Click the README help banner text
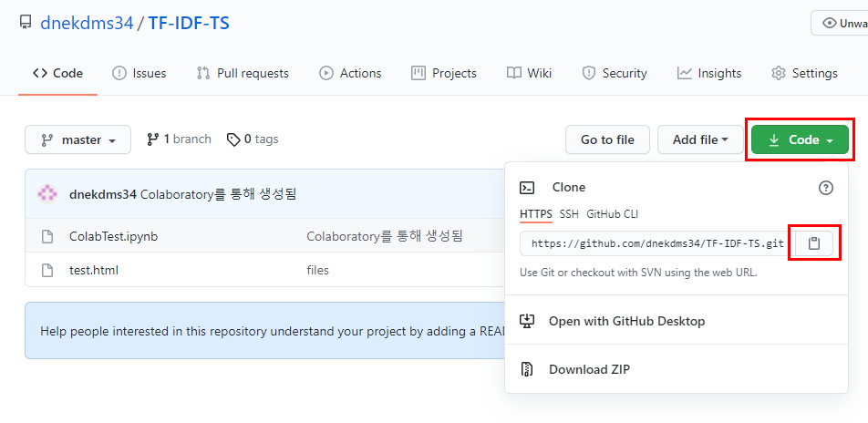 coord(273,332)
